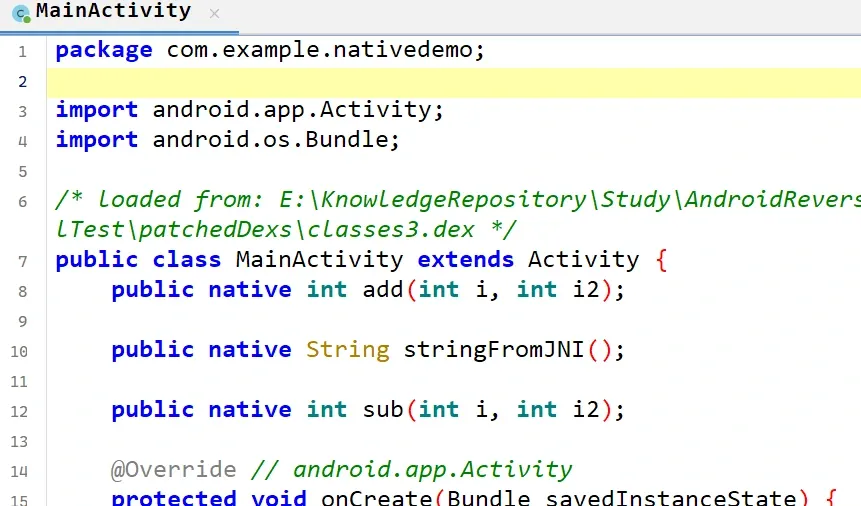Click the stringFromJNI method name

[x=494, y=349]
